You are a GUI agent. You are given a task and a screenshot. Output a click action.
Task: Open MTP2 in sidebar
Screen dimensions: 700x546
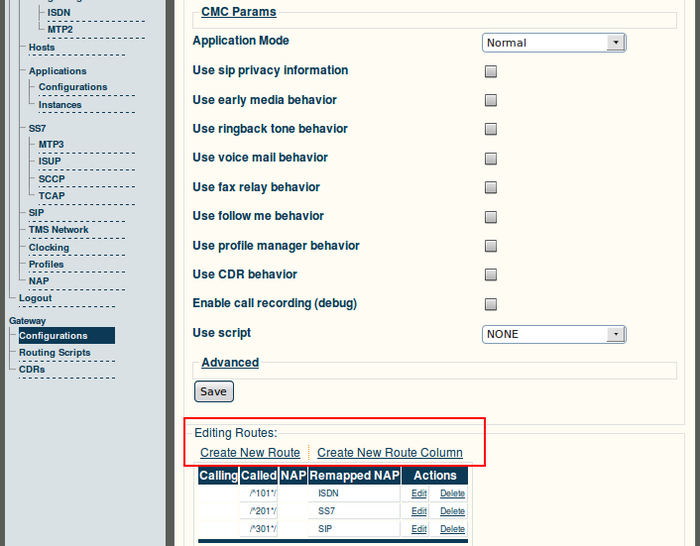[x=60, y=29]
